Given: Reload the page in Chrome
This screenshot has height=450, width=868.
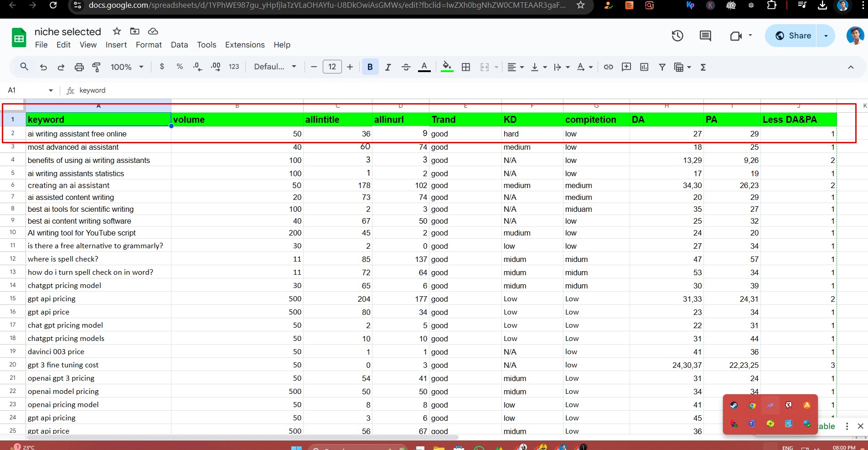Looking at the screenshot, I should click(53, 5).
